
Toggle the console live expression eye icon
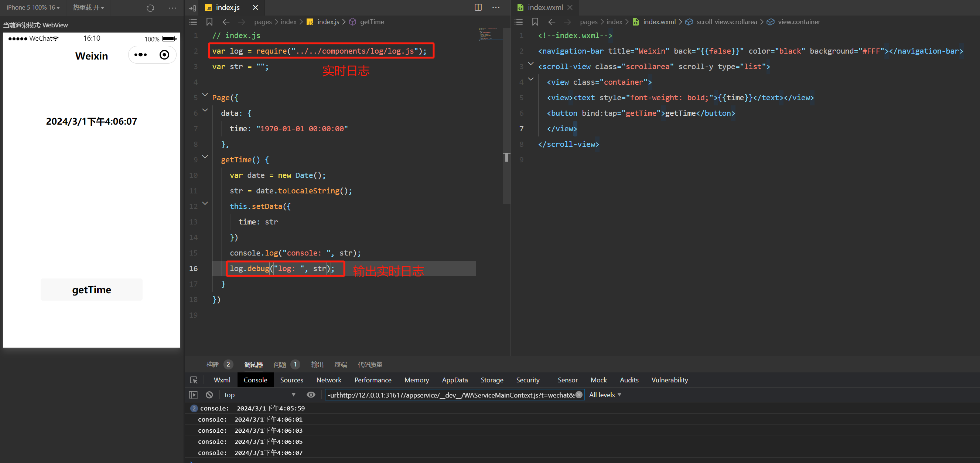click(x=311, y=395)
